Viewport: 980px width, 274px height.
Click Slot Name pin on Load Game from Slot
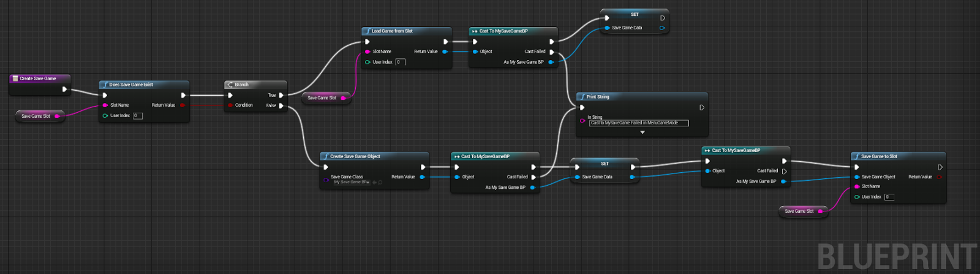point(367,51)
